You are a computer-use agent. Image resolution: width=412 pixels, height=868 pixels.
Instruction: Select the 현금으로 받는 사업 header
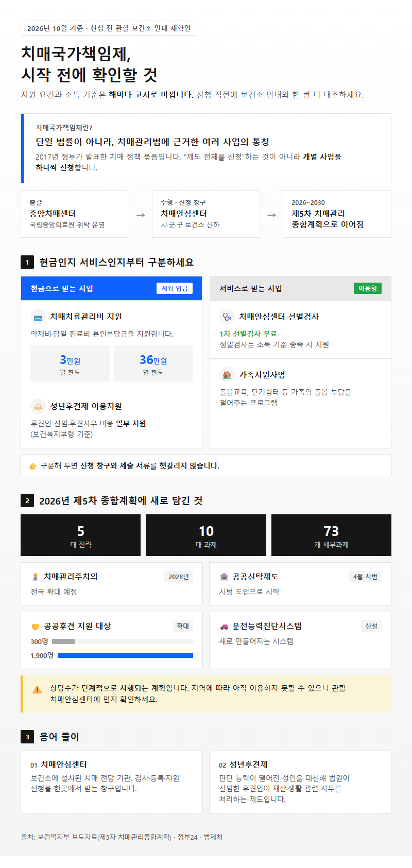pos(111,288)
